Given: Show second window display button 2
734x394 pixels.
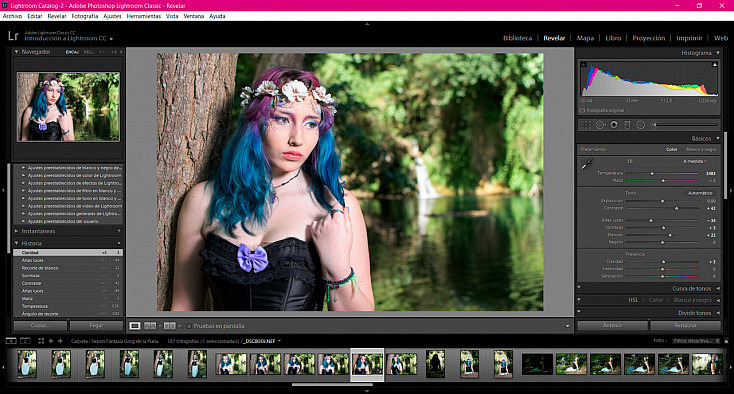Looking at the screenshot, I should click(25, 341).
